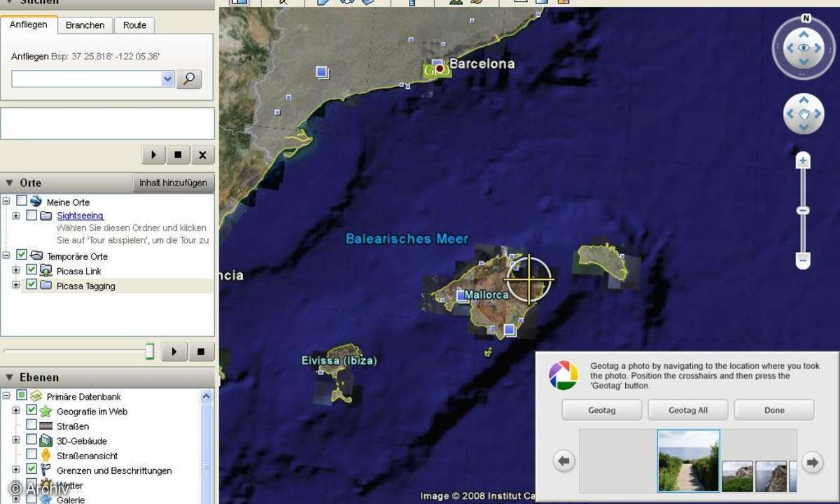Click the red Barcelona placemark icon
This screenshot has width=840, height=504.
(x=440, y=69)
